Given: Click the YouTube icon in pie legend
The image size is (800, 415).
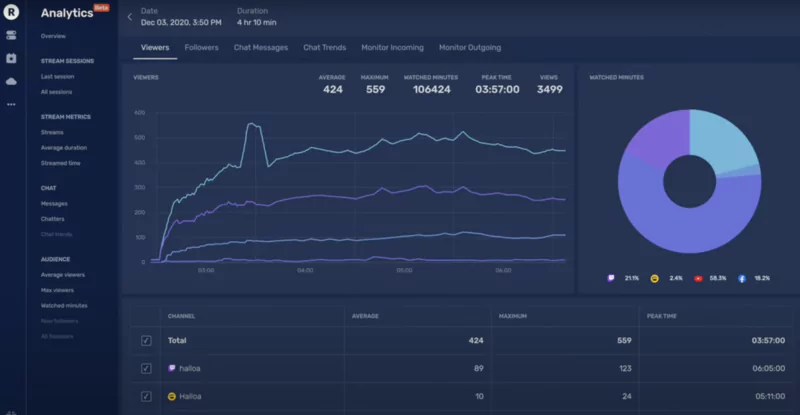Looking at the screenshot, I should (698, 278).
